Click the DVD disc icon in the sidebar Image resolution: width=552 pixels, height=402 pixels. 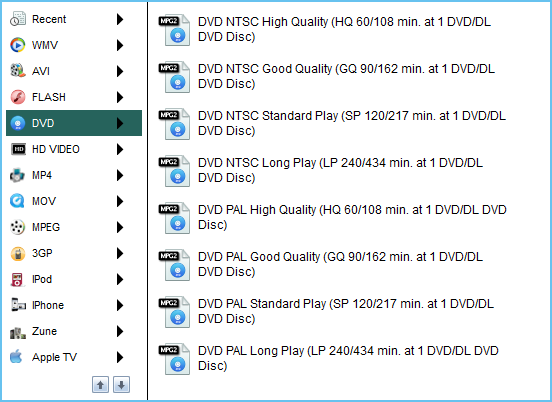(x=18, y=123)
